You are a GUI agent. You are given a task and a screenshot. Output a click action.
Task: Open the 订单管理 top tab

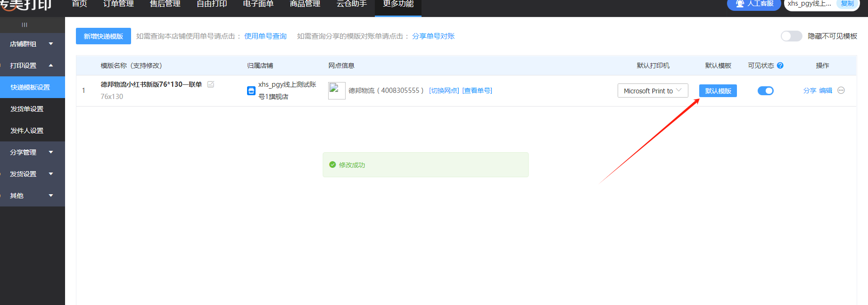(118, 4)
